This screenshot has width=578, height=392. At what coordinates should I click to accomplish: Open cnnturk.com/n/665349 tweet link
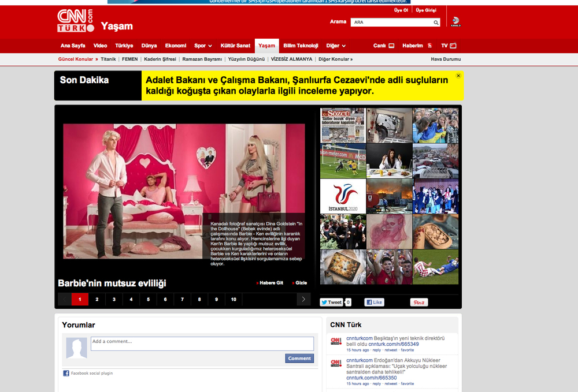click(393, 345)
